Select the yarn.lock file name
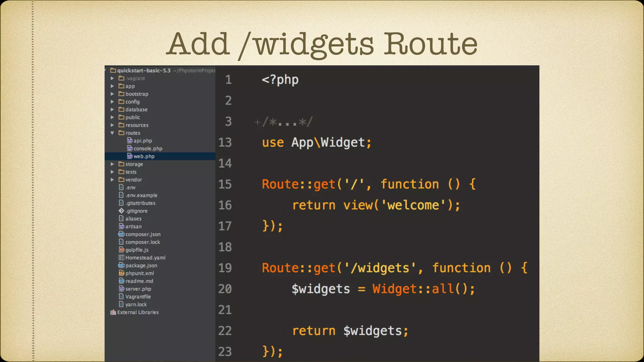Image resolution: width=644 pixels, height=362 pixels. 136,304
